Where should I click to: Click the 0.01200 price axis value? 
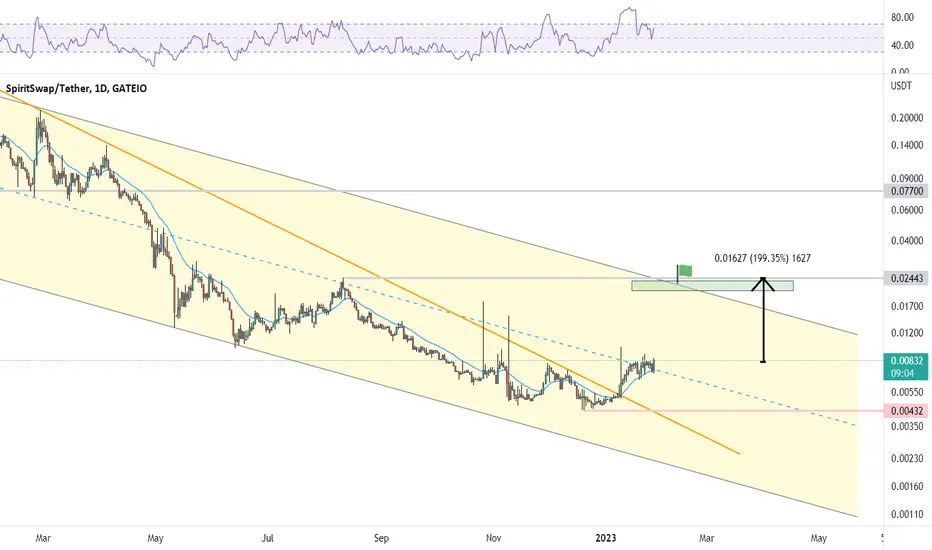point(907,333)
